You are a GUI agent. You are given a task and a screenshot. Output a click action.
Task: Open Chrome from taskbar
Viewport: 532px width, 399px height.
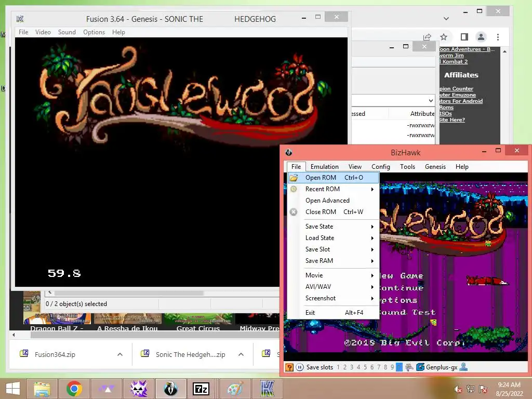(x=74, y=389)
